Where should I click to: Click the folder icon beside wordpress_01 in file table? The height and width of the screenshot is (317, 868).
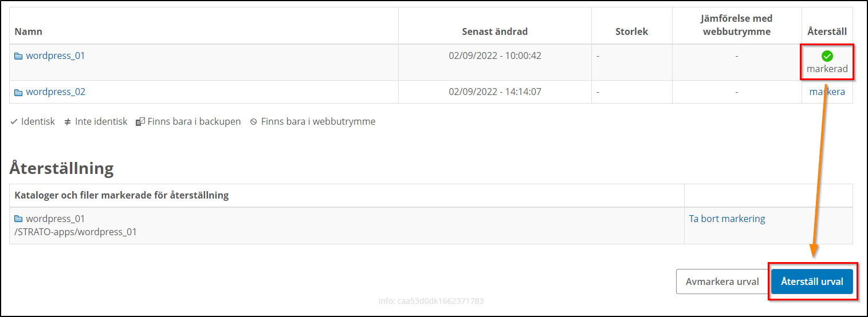coord(18,56)
